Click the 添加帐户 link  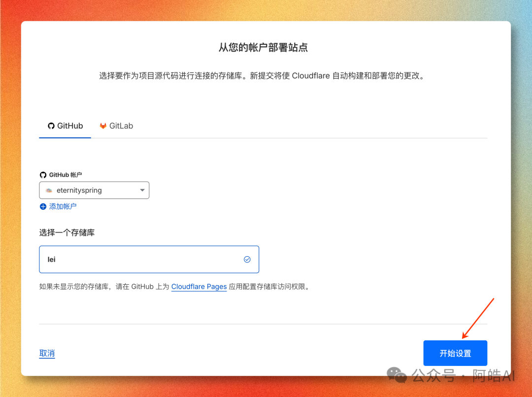[x=63, y=206]
